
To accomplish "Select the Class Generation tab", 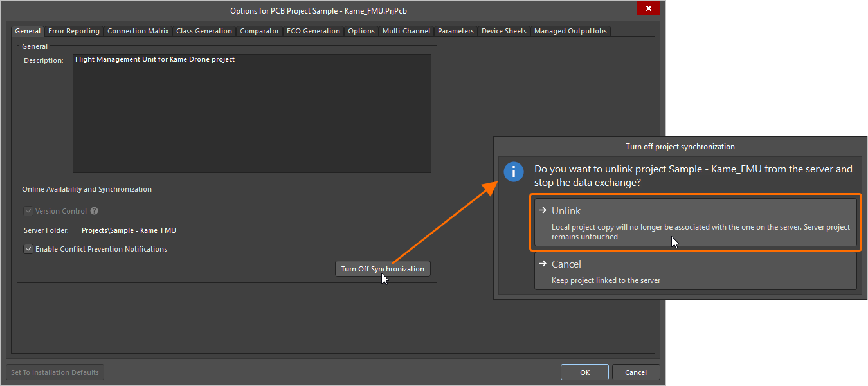I will click(x=204, y=31).
